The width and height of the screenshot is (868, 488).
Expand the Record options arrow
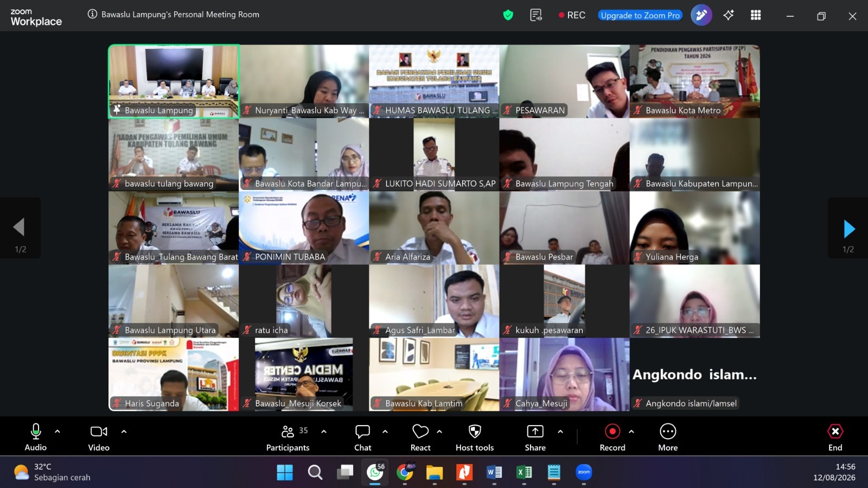[631, 432]
